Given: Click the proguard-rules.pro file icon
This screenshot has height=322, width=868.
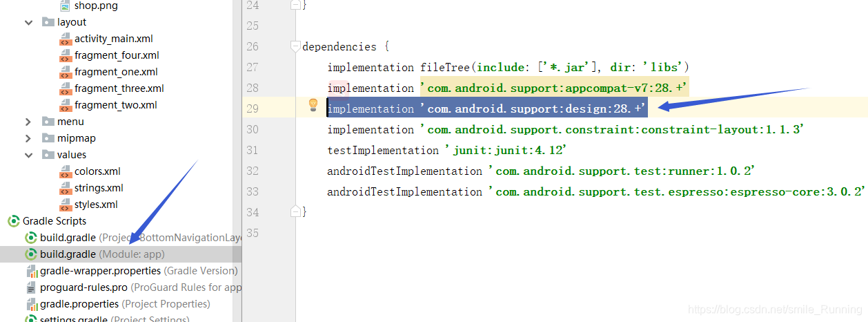Looking at the screenshot, I should pyautogui.click(x=31, y=287).
